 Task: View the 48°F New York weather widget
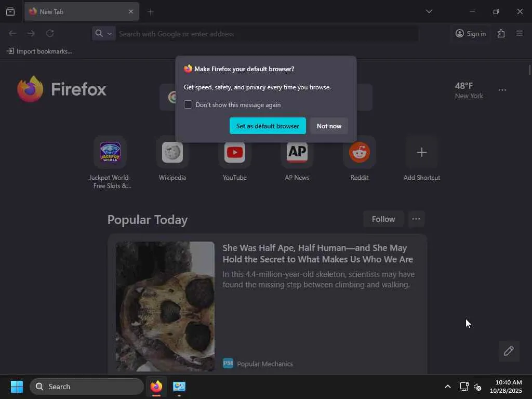point(469,90)
